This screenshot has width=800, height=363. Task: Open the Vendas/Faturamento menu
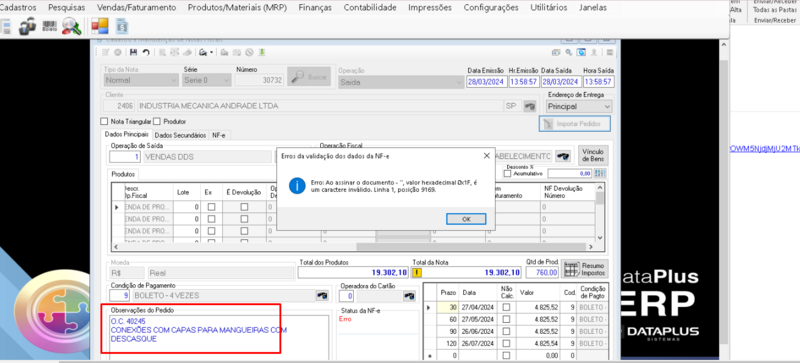click(x=136, y=8)
